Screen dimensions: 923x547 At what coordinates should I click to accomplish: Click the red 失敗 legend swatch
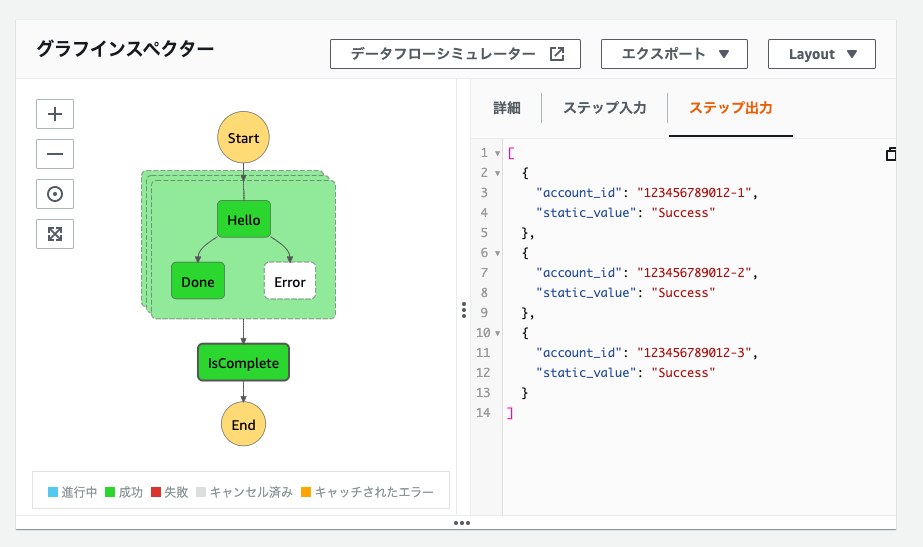[156, 492]
